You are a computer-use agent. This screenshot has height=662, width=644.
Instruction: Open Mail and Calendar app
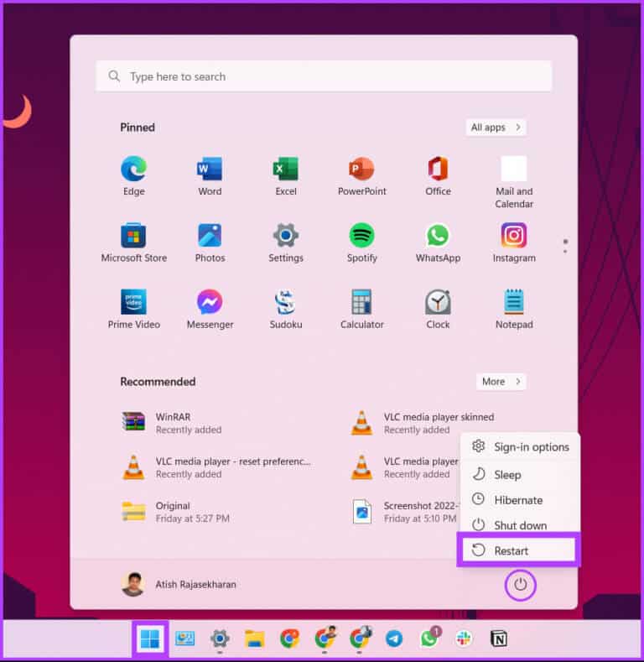pyautogui.click(x=513, y=182)
